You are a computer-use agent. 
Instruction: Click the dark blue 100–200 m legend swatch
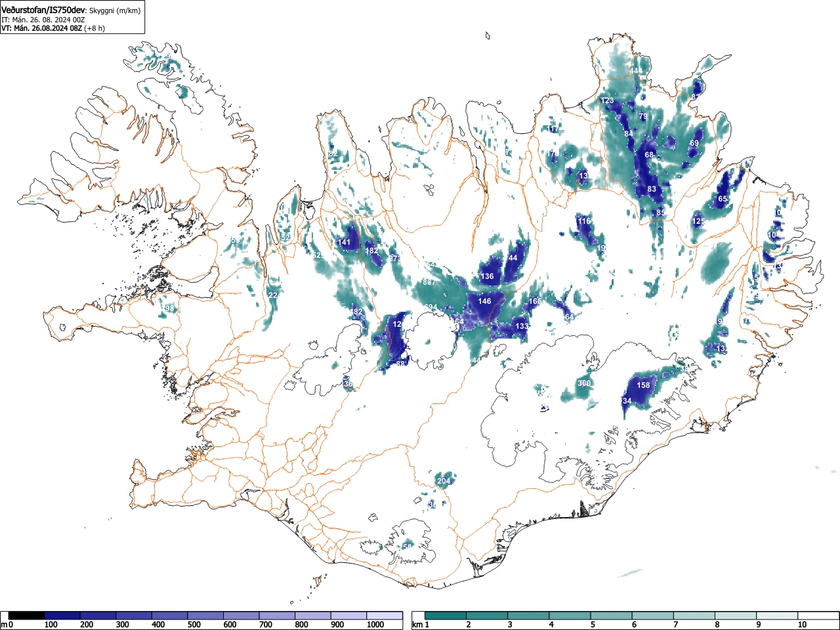(x=62, y=616)
